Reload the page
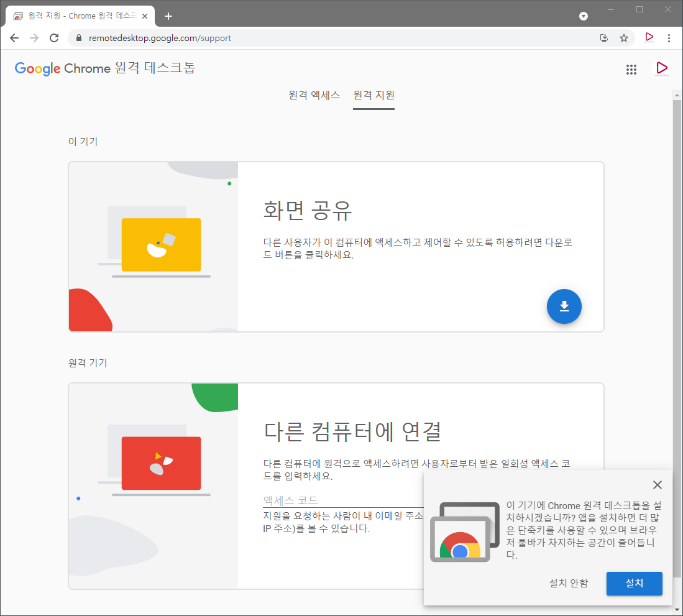Viewport: 683px width, 616px height. (x=54, y=38)
